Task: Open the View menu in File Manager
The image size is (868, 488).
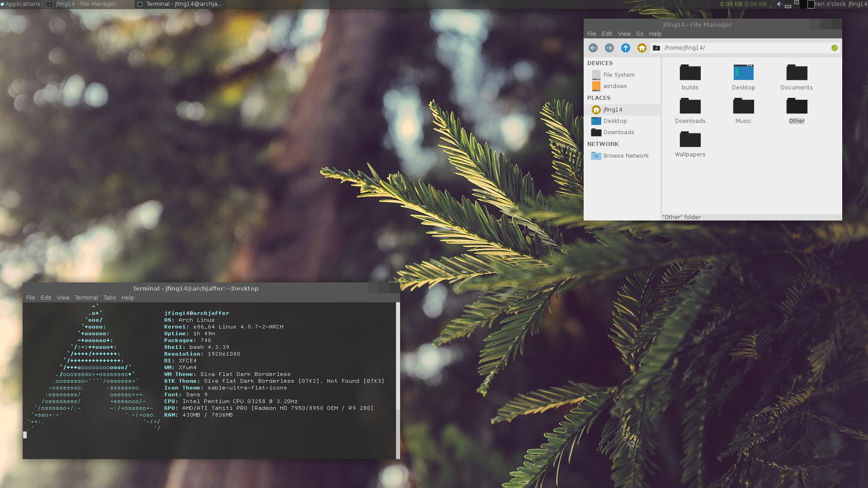Action: 624,34
